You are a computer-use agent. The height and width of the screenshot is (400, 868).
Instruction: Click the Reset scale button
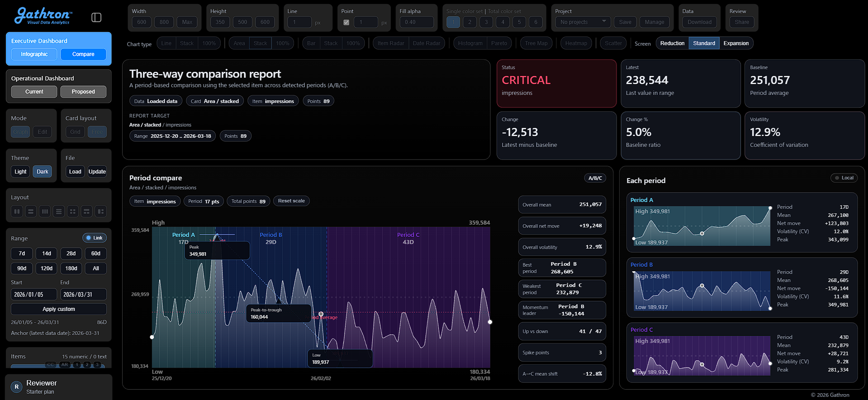tap(291, 201)
